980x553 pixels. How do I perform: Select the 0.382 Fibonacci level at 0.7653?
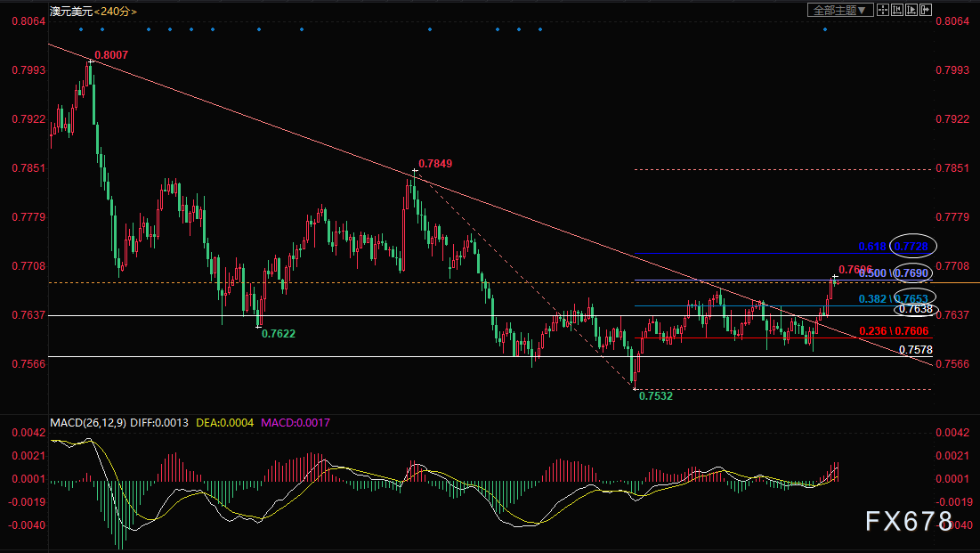click(894, 299)
